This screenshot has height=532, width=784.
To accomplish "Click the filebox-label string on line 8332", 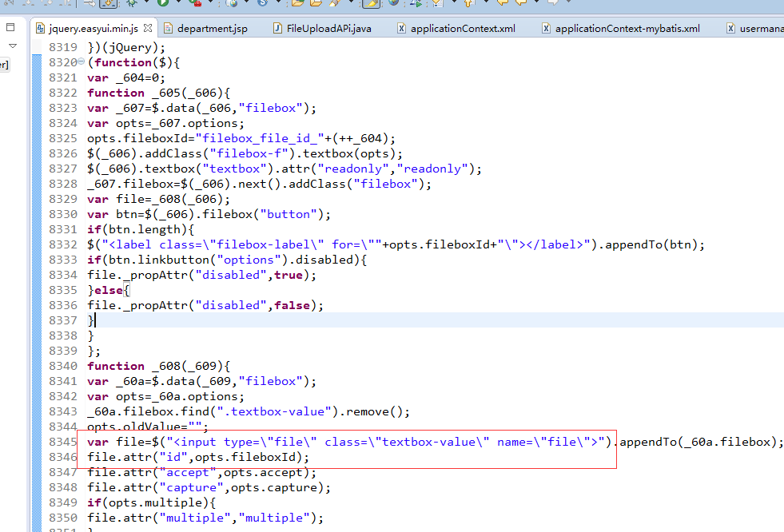I will (x=241, y=244).
